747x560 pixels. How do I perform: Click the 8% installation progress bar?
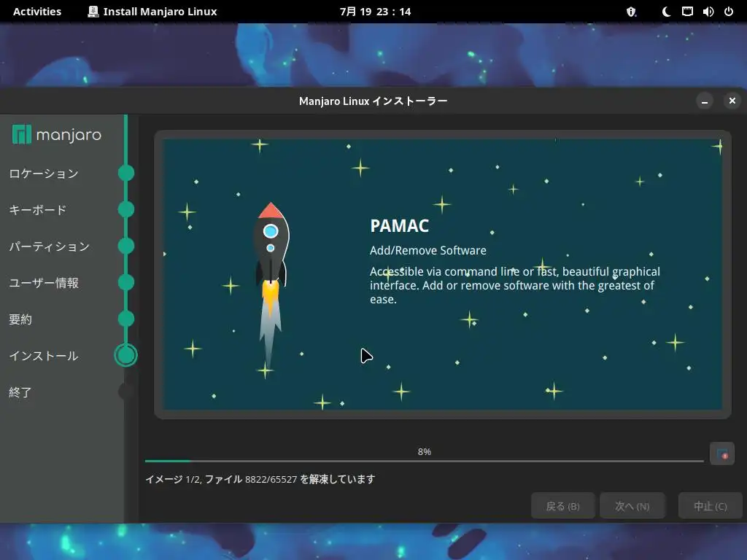(x=425, y=461)
